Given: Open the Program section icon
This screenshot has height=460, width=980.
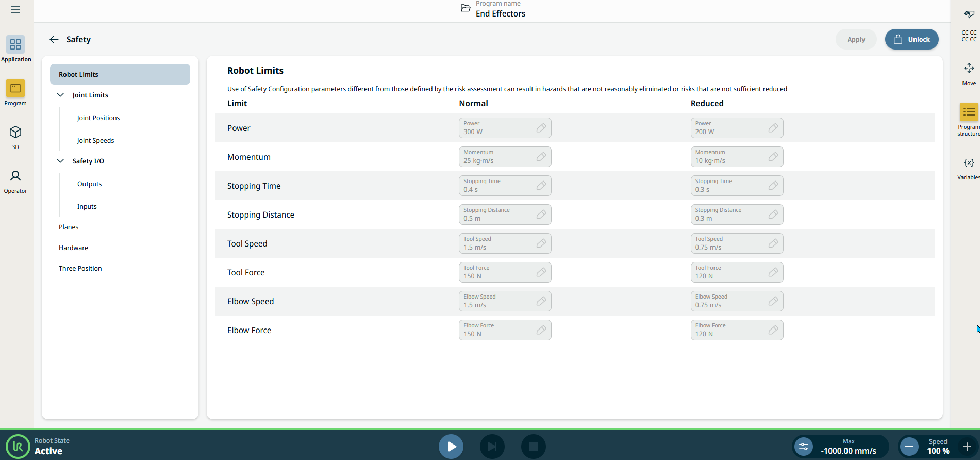Looking at the screenshot, I should (x=15, y=89).
